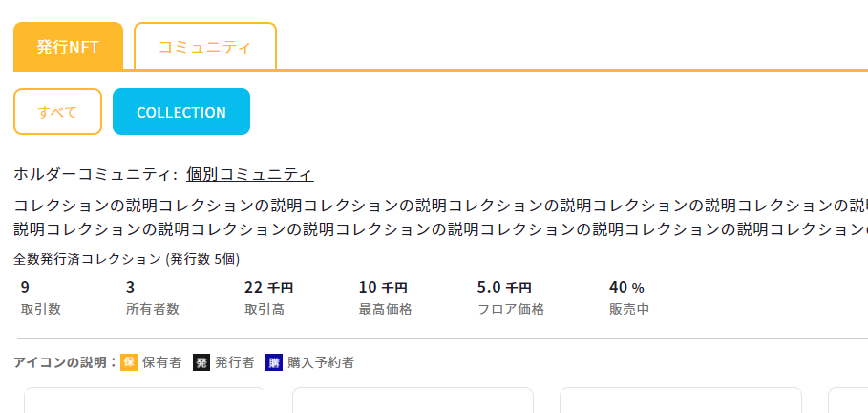Click the 取引高 value 22 千円

268,288
